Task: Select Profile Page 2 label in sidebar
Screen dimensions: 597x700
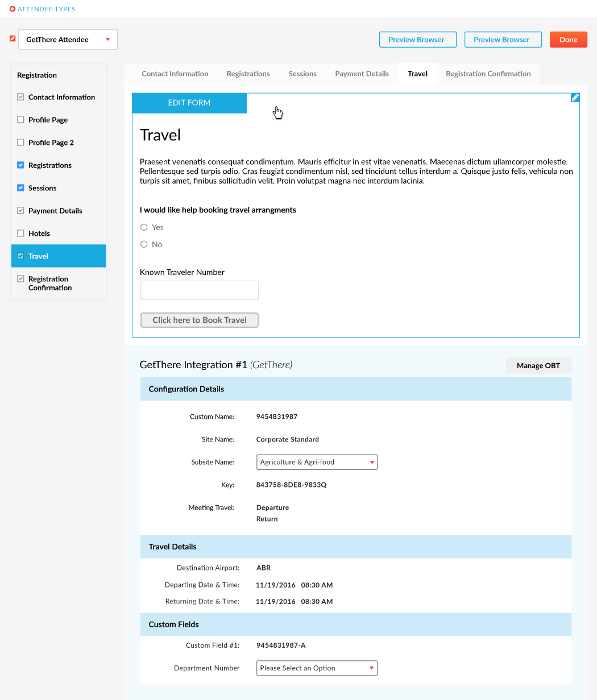Action: 51,143
